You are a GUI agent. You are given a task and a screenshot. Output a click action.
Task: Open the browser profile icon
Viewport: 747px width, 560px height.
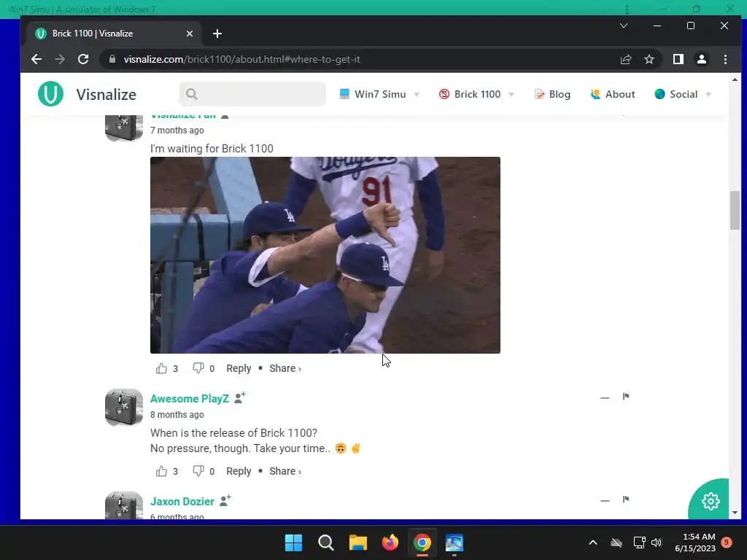click(701, 59)
